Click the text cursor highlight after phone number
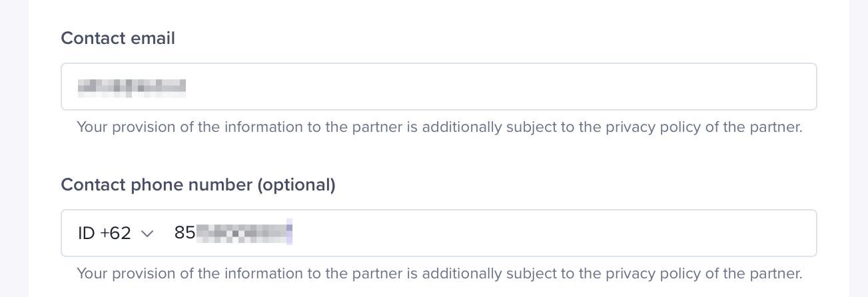The image size is (868, 297). tap(290, 233)
